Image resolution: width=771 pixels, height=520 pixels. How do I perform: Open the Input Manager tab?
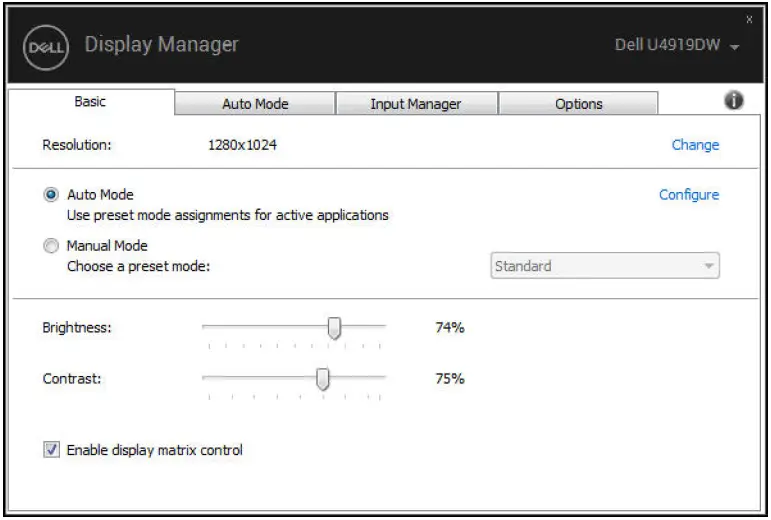(x=416, y=104)
